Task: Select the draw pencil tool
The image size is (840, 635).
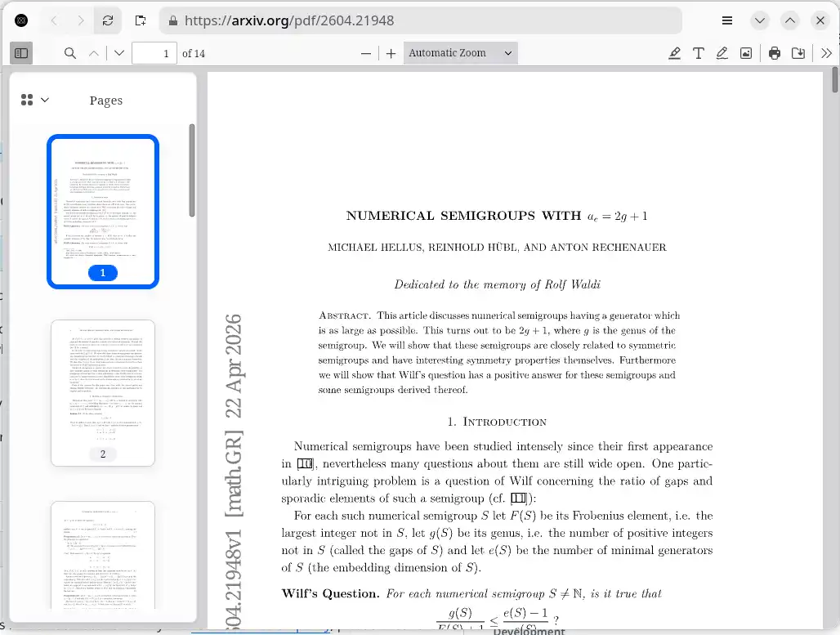Action: point(722,53)
